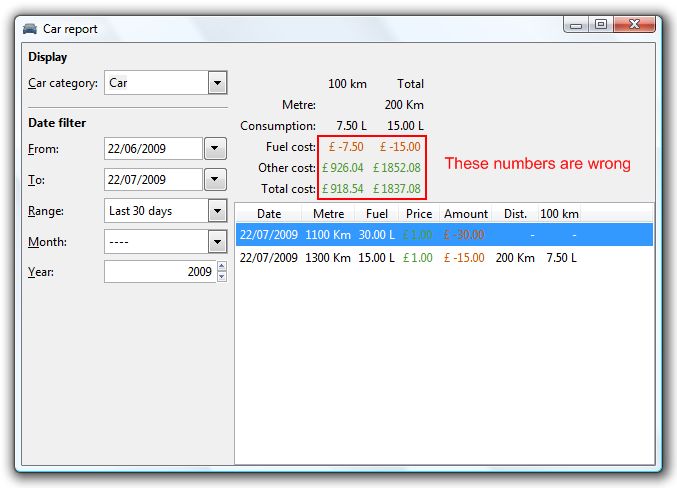Expand the Month dropdown list
The width and height of the screenshot is (677, 488).
[217, 242]
